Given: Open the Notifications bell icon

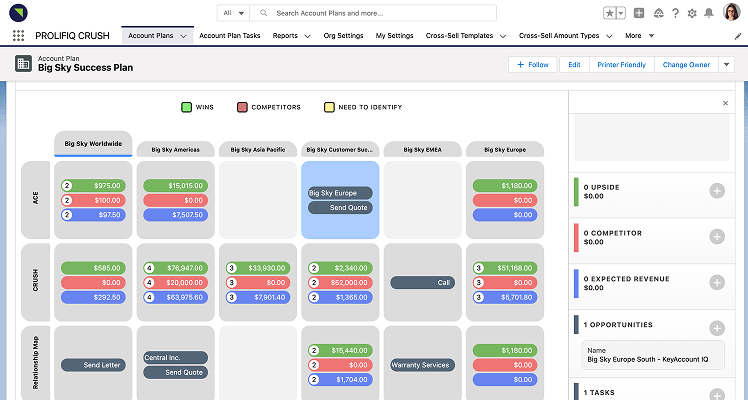Looking at the screenshot, I should [x=709, y=13].
